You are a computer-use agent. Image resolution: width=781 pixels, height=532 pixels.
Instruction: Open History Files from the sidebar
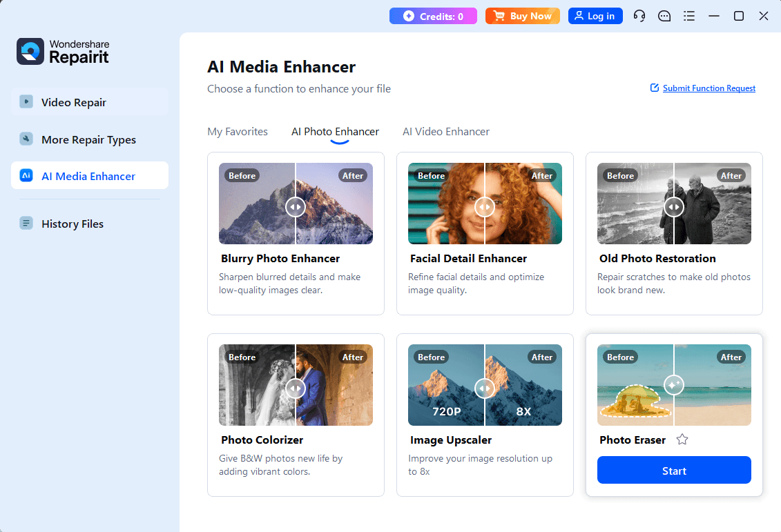pyautogui.click(x=72, y=223)
